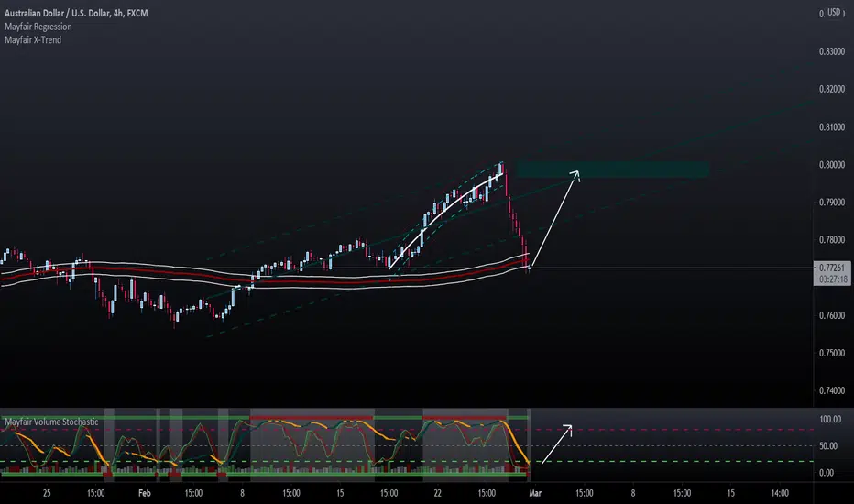Click the Australian Dollar / U.S. Dollar chart title

point(76,13)
